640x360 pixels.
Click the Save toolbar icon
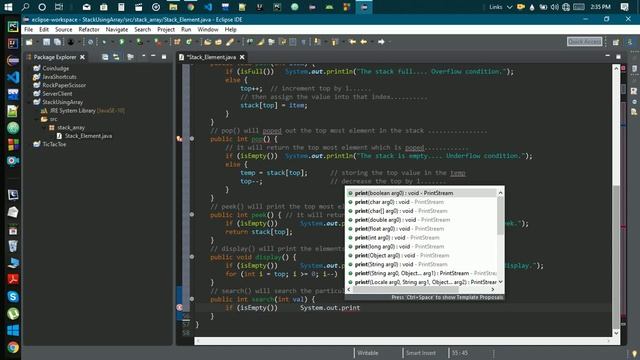[47, 42]
